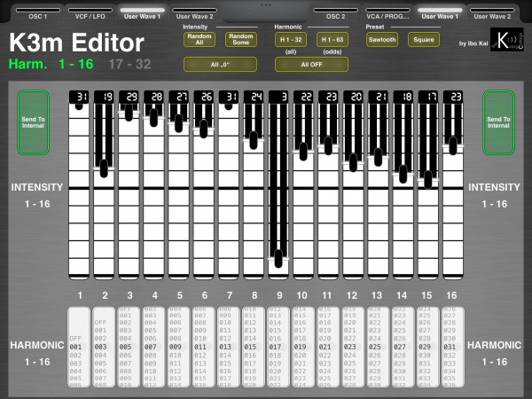Click intensity slider 16 knob

pos(453,146)
